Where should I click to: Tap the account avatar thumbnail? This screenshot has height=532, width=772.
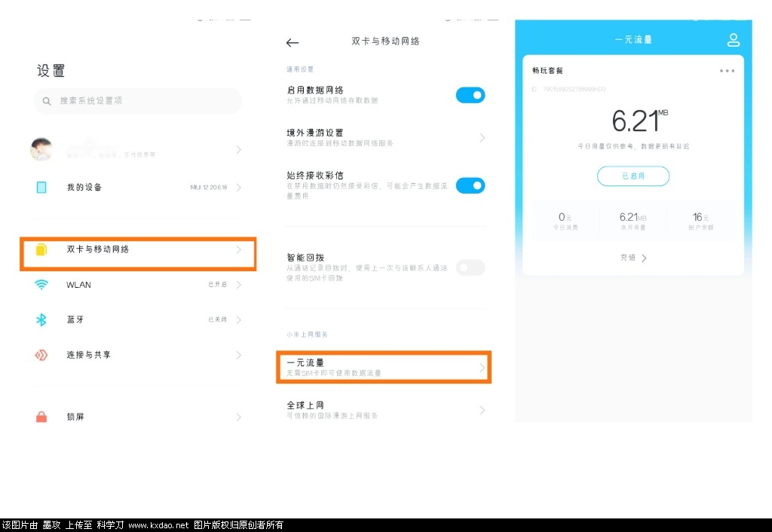pos(41,149)
